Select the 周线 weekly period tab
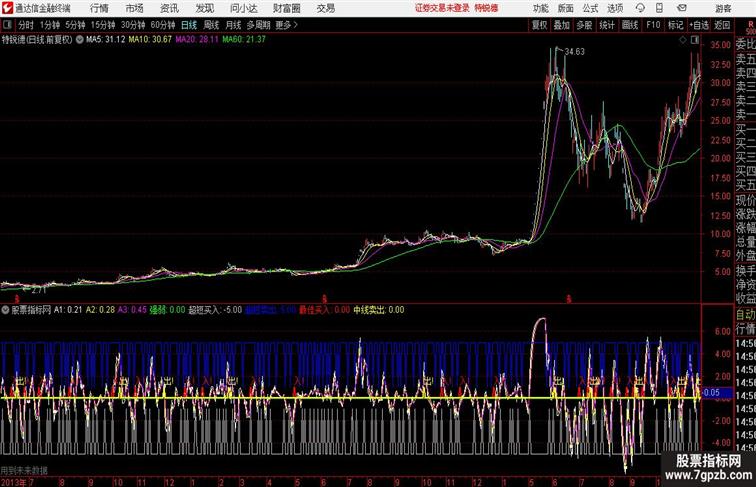The image size is (756, 487). [x=211, y=25]
